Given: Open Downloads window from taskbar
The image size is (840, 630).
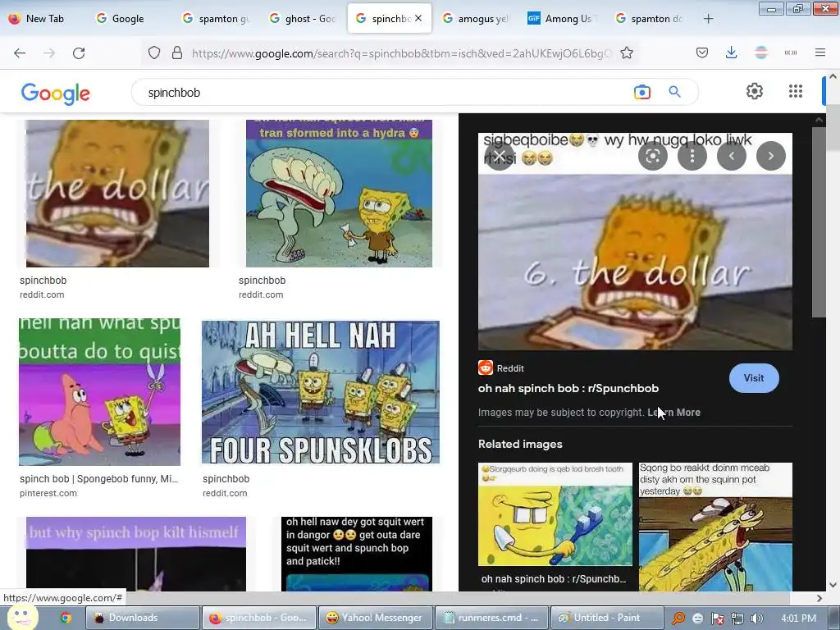Looking at the screenshot, I should (x=143, y=618).
